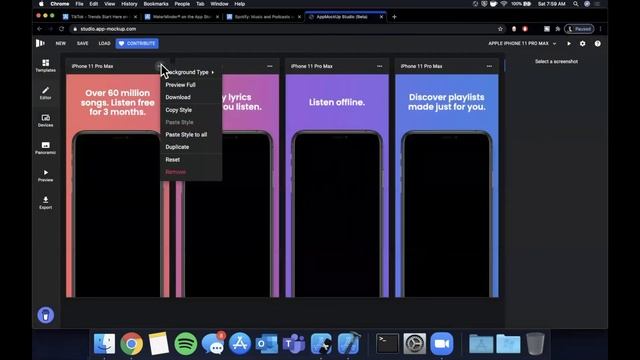640x360 pixels.
Task: Expand the Background Type submenu
Action: [191, 72]
